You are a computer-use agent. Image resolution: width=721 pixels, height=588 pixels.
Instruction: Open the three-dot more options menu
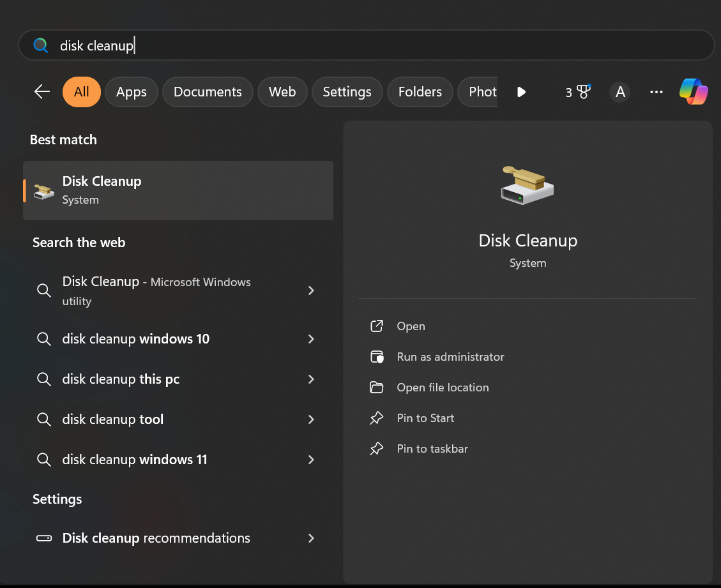coord(656,92)
